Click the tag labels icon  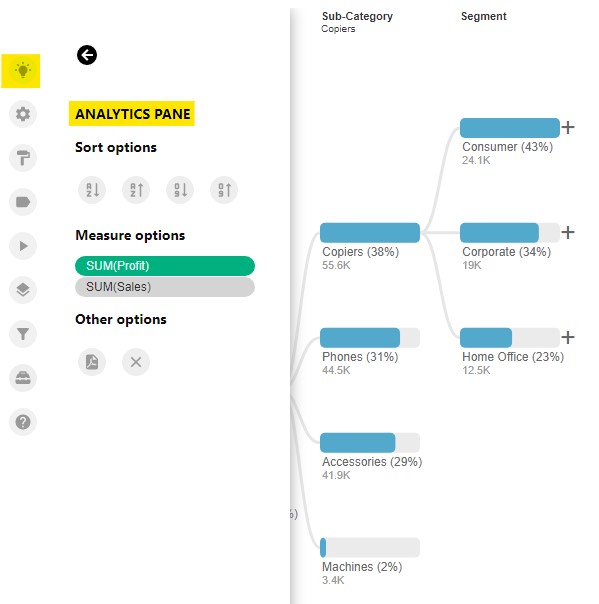pos(23,202)
